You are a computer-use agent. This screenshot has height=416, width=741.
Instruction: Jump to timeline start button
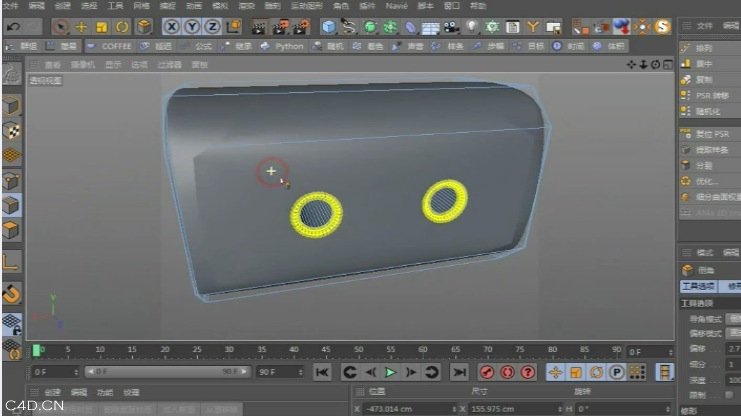coord(322,373)
